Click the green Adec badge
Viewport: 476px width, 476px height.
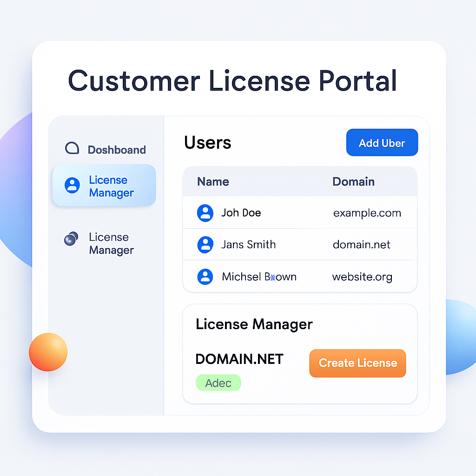tap(218, 383)
